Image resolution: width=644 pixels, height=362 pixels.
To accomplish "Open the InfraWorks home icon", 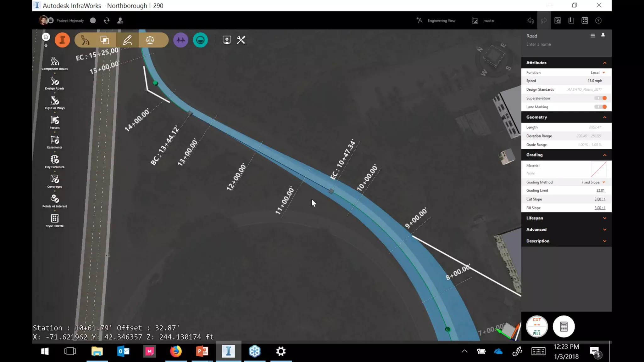I will coord(46,37).
